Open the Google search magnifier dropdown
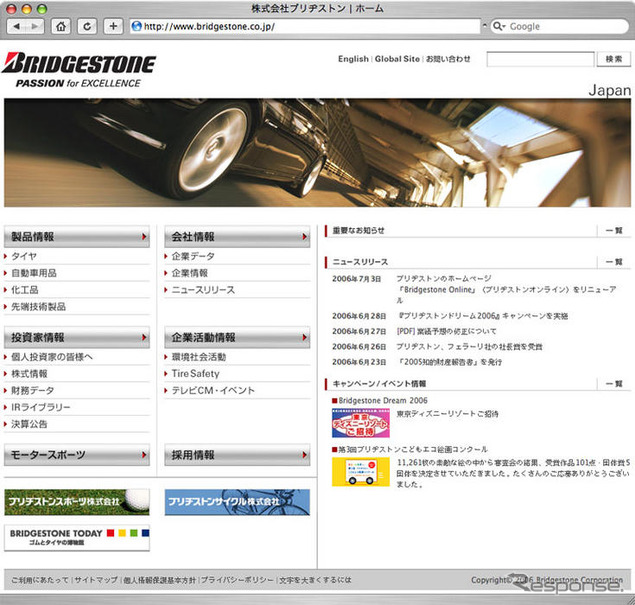This screenshot has height=605, width=635. (x=499, y=26)
